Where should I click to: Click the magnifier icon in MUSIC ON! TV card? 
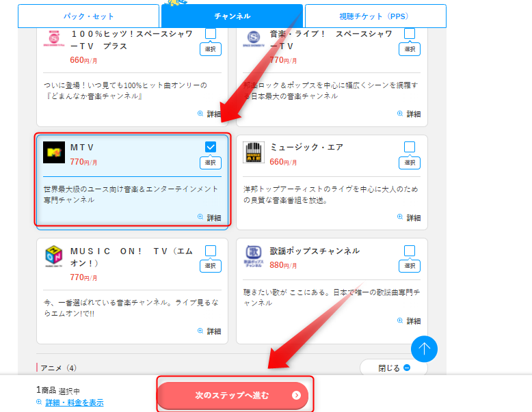(x=200, y=331)
